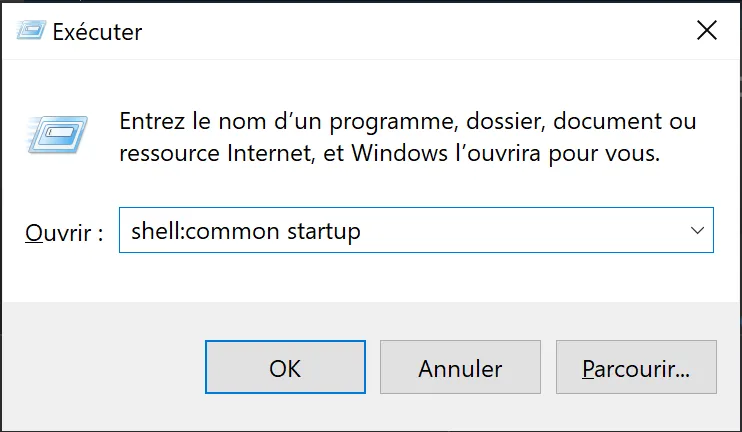Place cursor on word "startup" in field
Viewport: 742px width, 432px height.
(x=324, y=232)
